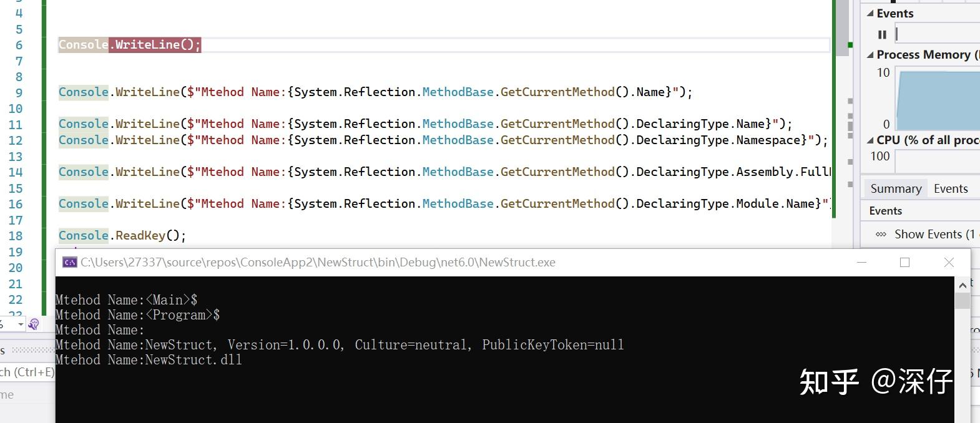Click the Process Memory graph area
Viewport: 980px width, 423px height.
pyautogui.click(x=938, y=100)
